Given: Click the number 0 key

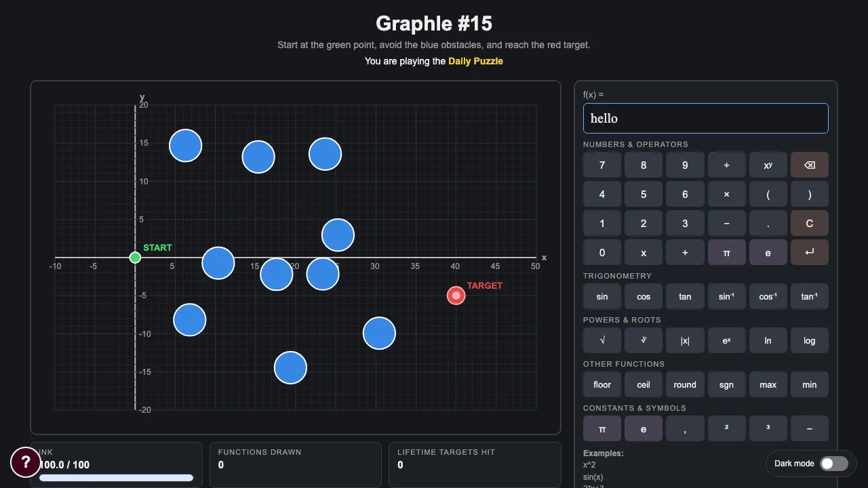Looking at the screenshot, I should click(602, 252).
